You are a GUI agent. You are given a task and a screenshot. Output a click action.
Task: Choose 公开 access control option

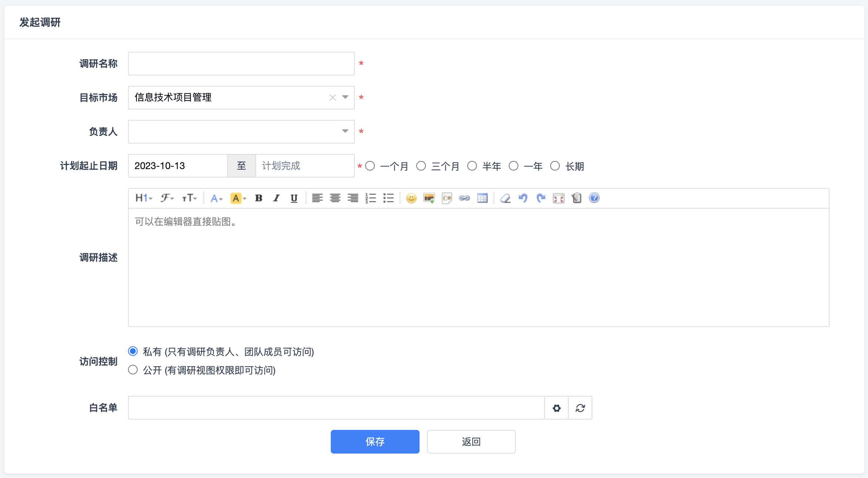pyautogui.click(x=133, y=370)
